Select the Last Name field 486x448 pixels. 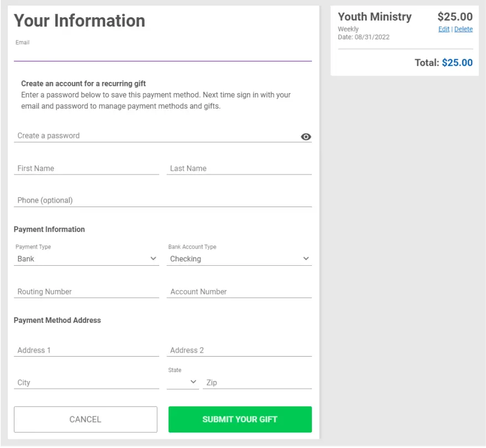239,168
